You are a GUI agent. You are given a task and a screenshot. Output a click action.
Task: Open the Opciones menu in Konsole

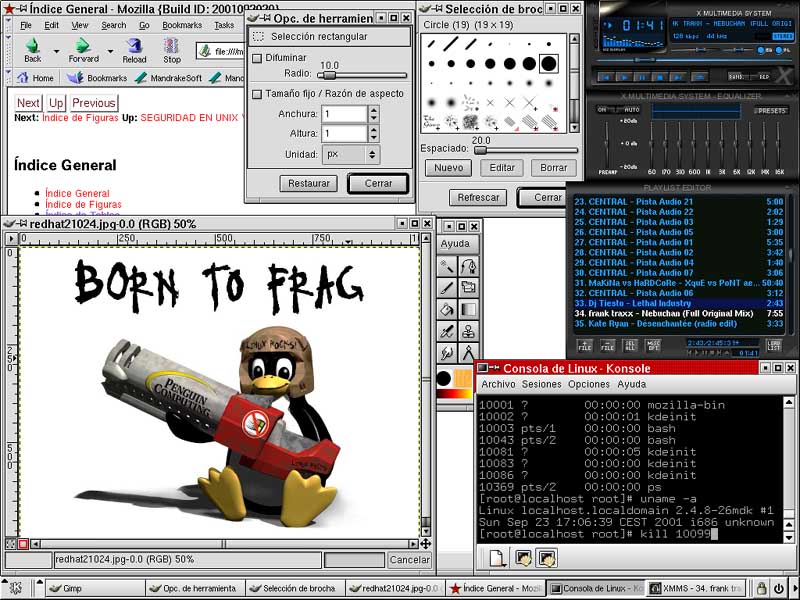click(x=589, y=384)
